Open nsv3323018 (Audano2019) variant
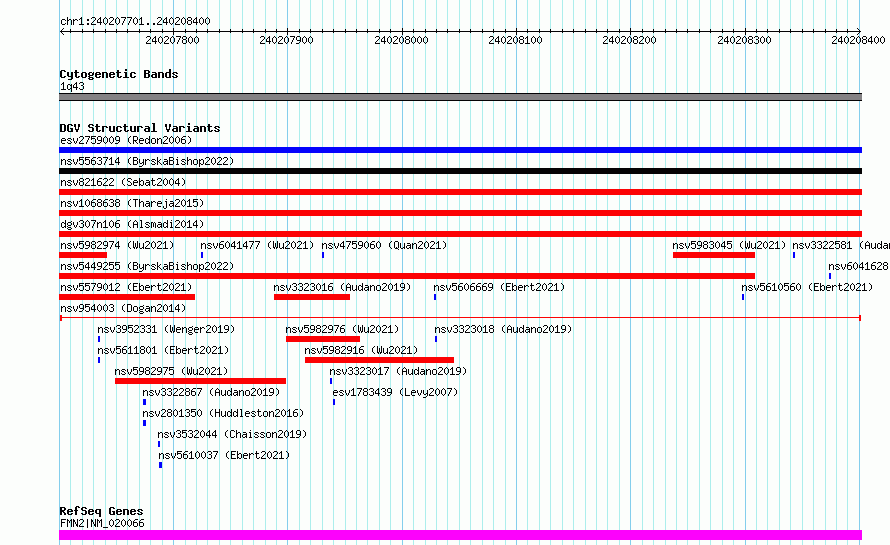Screen dimensions: 890x545 click(503, 329)
